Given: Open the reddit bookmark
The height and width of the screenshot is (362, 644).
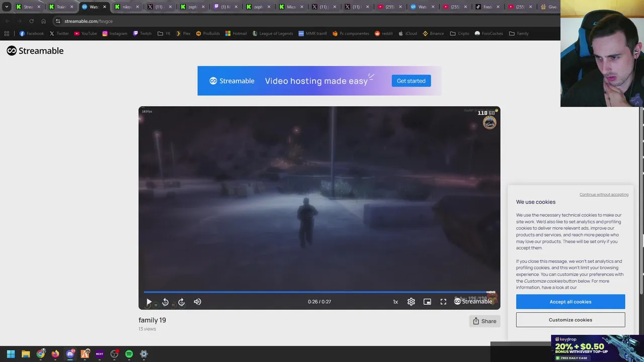Looking at the screenshot, I should pos(383,33).
